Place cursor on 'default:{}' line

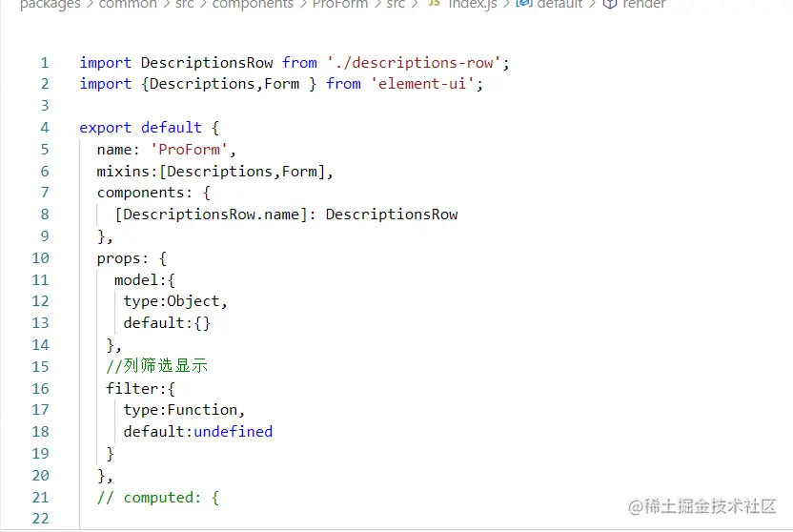(167, 323)
